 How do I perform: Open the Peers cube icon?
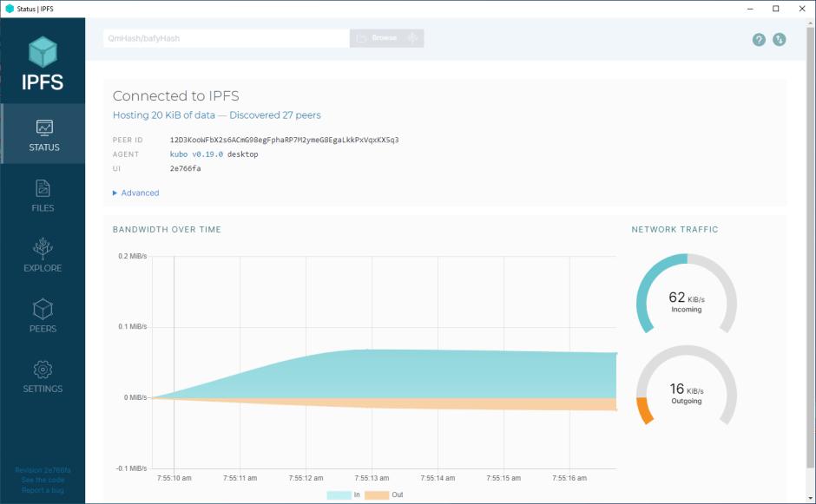[x=43, y=309]
